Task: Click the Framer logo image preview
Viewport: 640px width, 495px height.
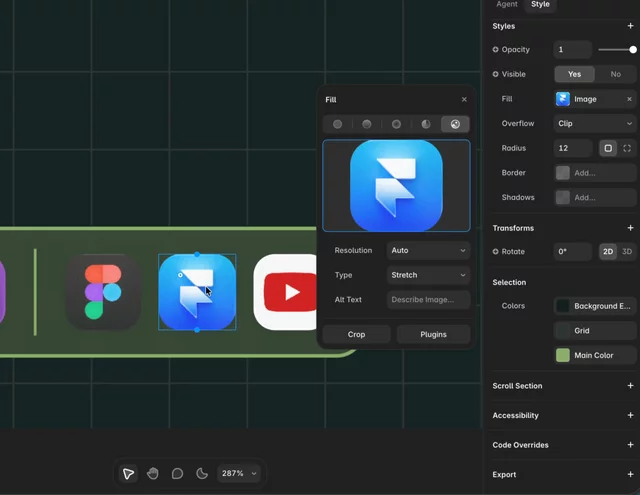Action: point(396,186)
